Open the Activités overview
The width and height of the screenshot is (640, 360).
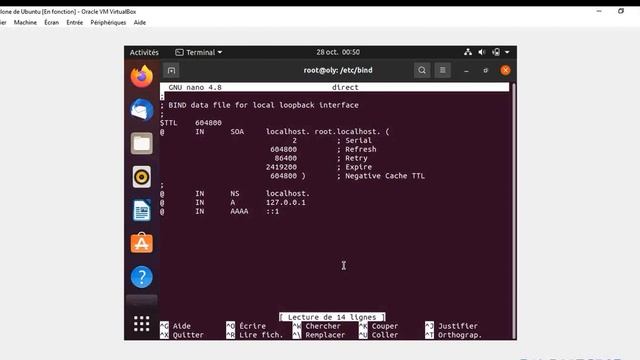click(144, 52)
